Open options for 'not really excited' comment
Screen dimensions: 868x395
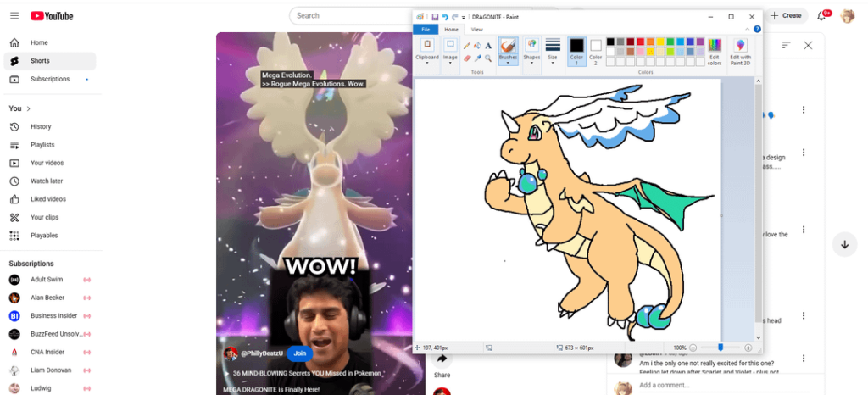pyautogui.click(x=804, y=359)
